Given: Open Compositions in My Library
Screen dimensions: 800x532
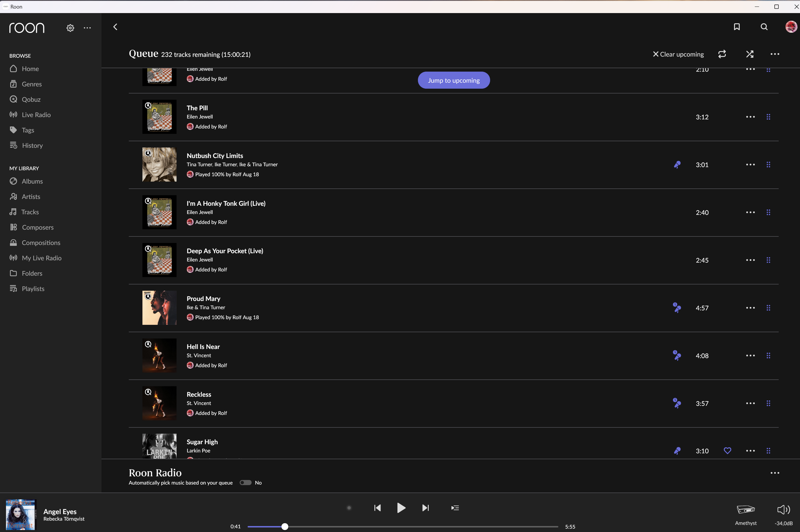Looking at the screenshot, I should point(35,243).
